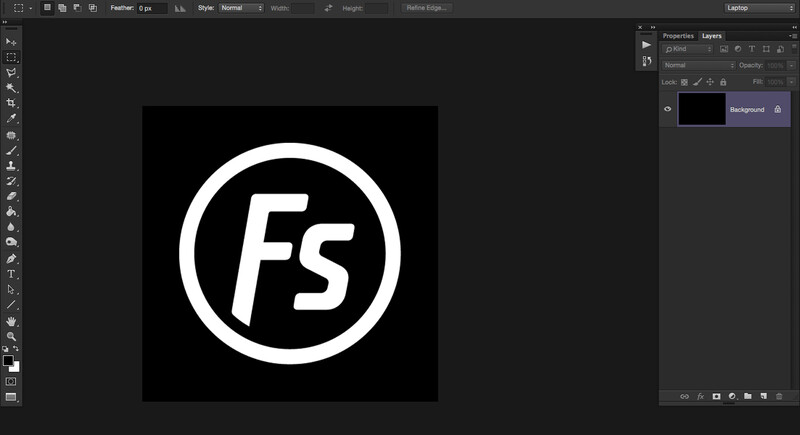Select the Polygonal Lasso tool
The width and height of the screenshot is (800, 435).
tap(11, 72)
